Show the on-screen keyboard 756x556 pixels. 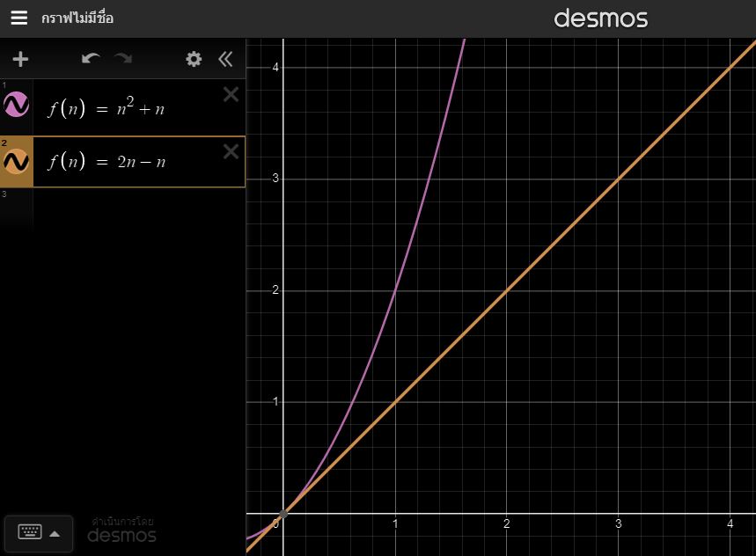30,532
